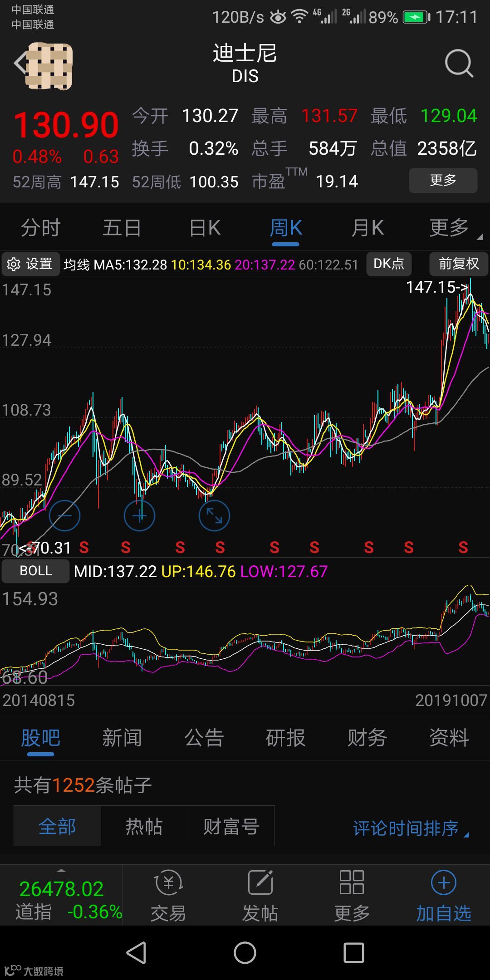Tap the 总值 2358亿 market cap
The height and width of the screenshot is (980, 490).
424,148
